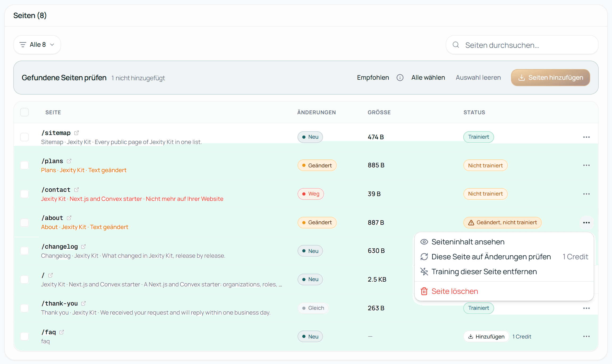Click the Empfohlen selection option
Screen dimensions: 612x364
(373, 78)
